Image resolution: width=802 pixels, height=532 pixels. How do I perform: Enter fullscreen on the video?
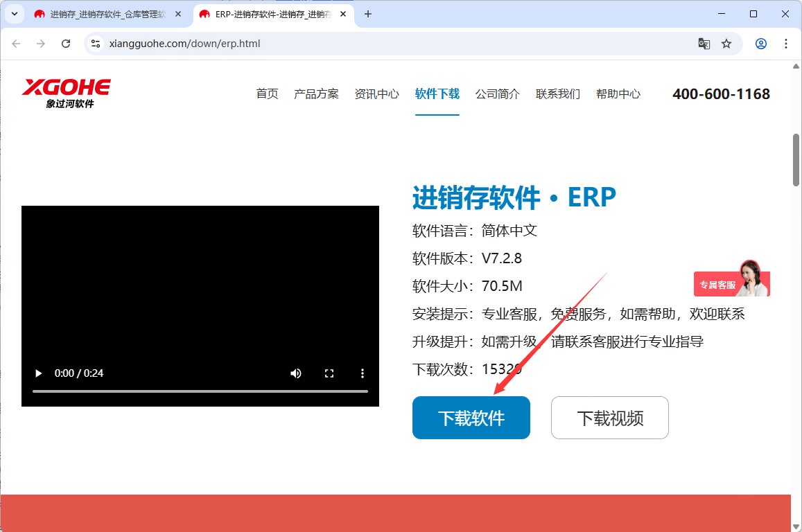coord(329,373)
